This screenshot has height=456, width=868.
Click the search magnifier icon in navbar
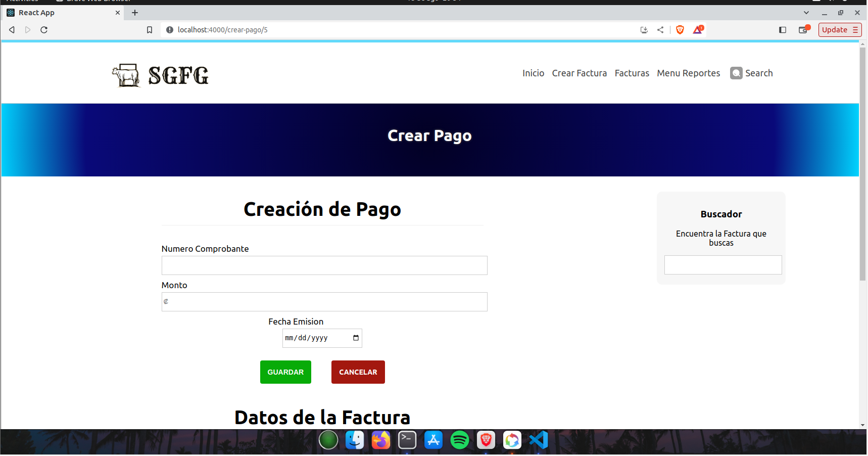click(x=737, y=73)
